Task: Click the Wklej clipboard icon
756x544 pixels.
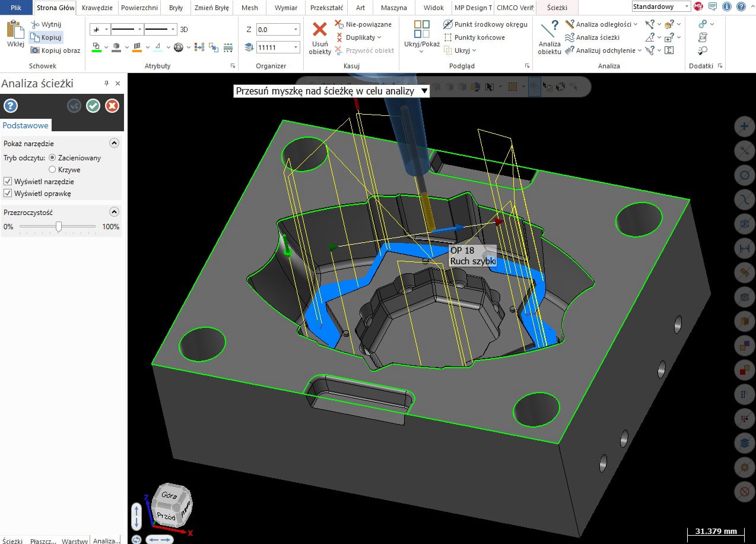Action: point(15,30)
